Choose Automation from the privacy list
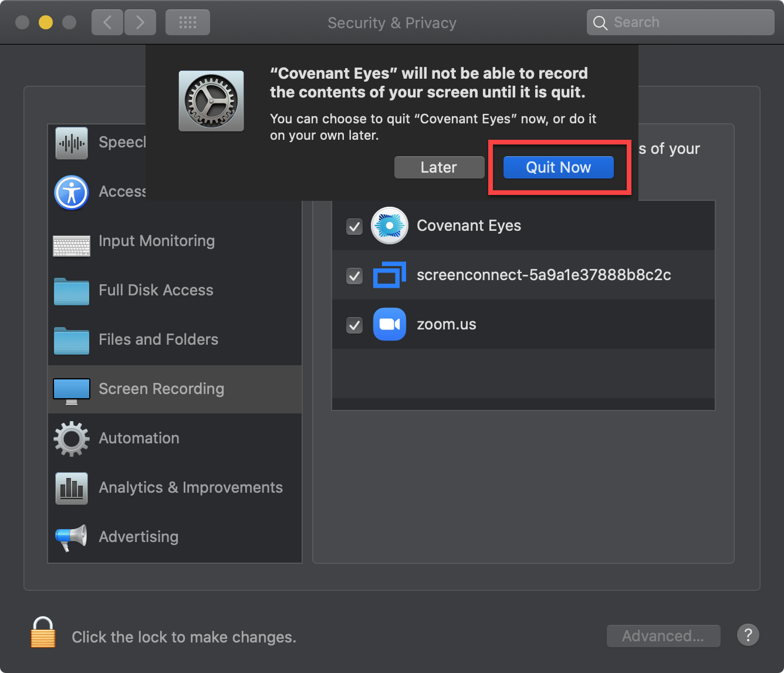Screen dimensions: 784x673 tap(139, 438)
